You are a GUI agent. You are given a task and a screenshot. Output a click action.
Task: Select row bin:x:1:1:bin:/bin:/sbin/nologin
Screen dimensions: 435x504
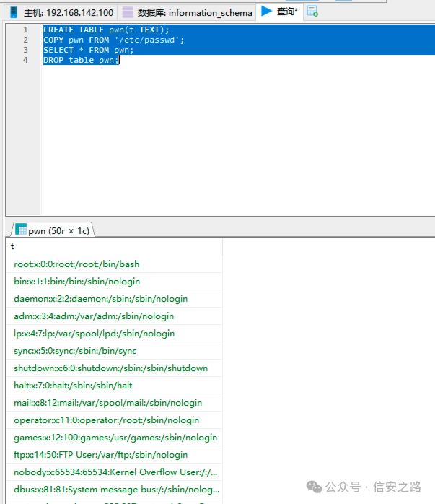click(114, 282)
